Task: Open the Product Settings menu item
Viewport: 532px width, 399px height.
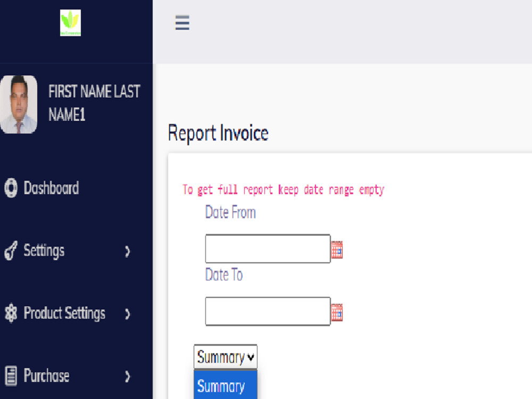Action: [64, 313]
